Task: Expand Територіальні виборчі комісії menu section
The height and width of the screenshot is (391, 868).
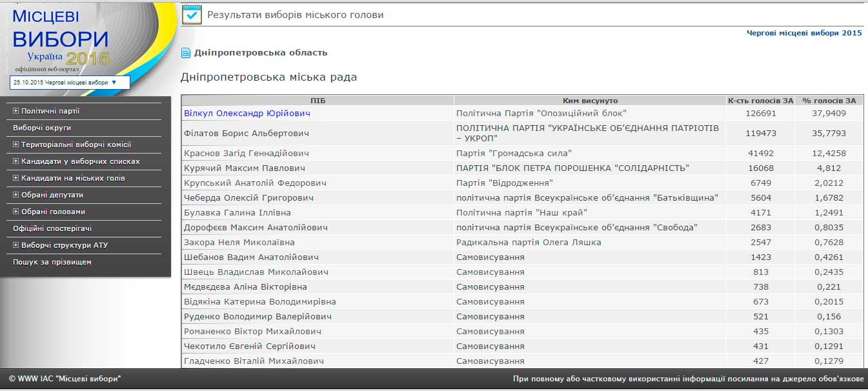Action: 16,145
